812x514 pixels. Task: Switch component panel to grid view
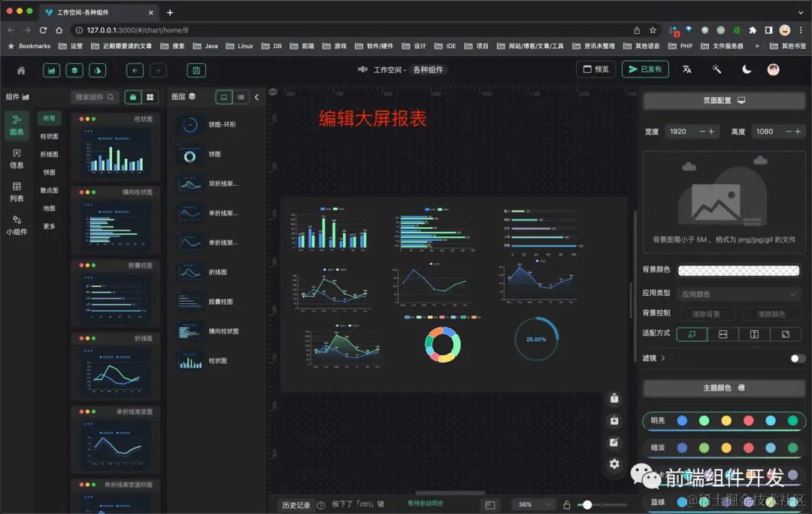click(152, 97)
